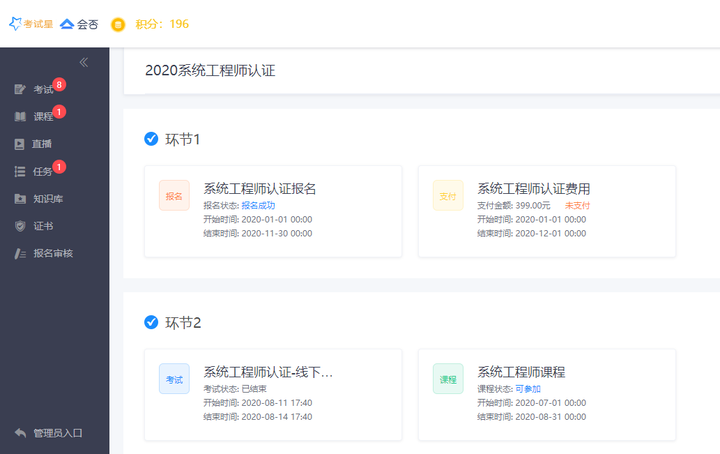
Task: Click the 考试 pencil icon in sidebar
Action: [x=20, y=89]
